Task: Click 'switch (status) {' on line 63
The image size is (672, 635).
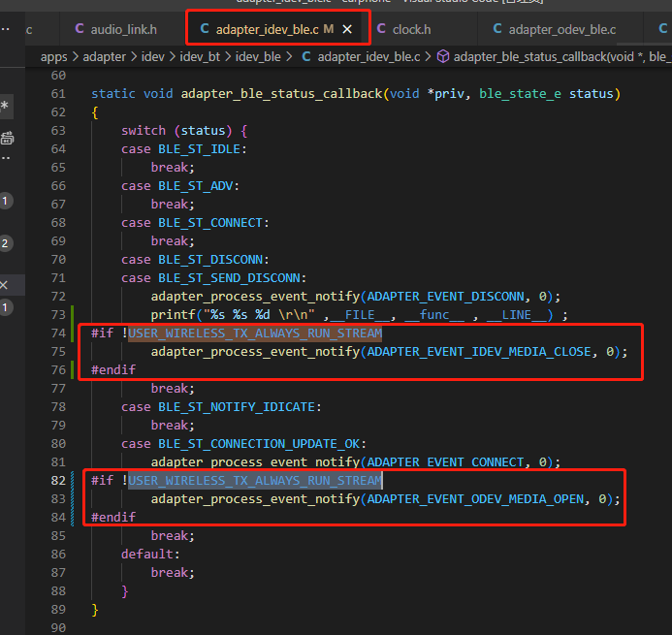Action: tap(184, 131)
